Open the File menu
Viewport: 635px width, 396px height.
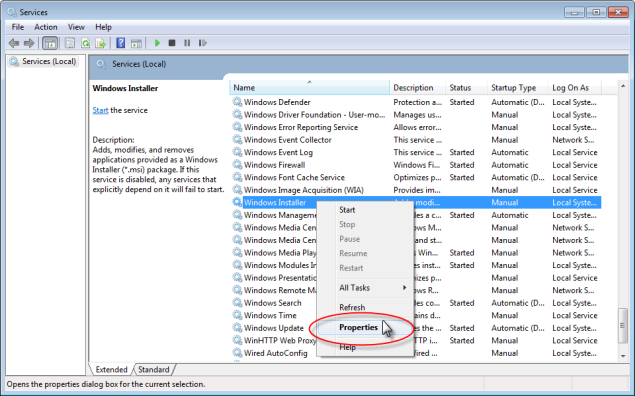click(x=18, y=27)
